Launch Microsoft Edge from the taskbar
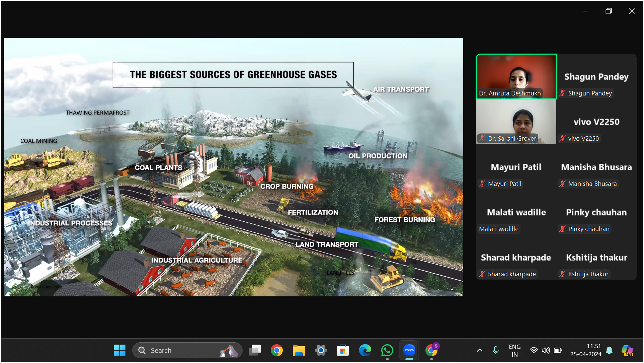644x363 pixels. pos(365,350)
